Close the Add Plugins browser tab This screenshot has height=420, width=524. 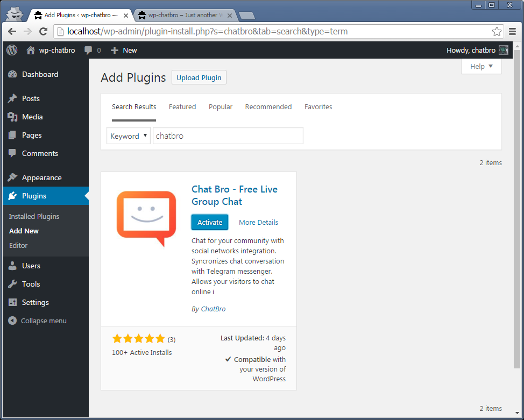[126, 16]
